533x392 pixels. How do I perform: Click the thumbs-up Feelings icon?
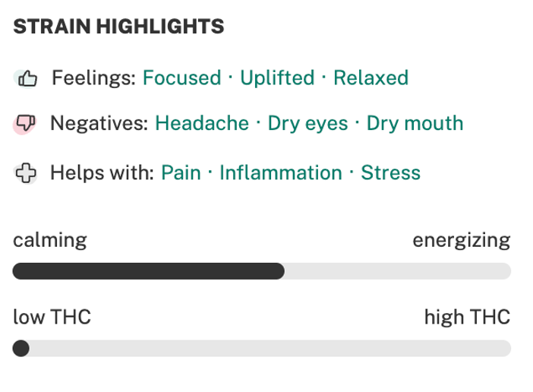click(26, 78)
